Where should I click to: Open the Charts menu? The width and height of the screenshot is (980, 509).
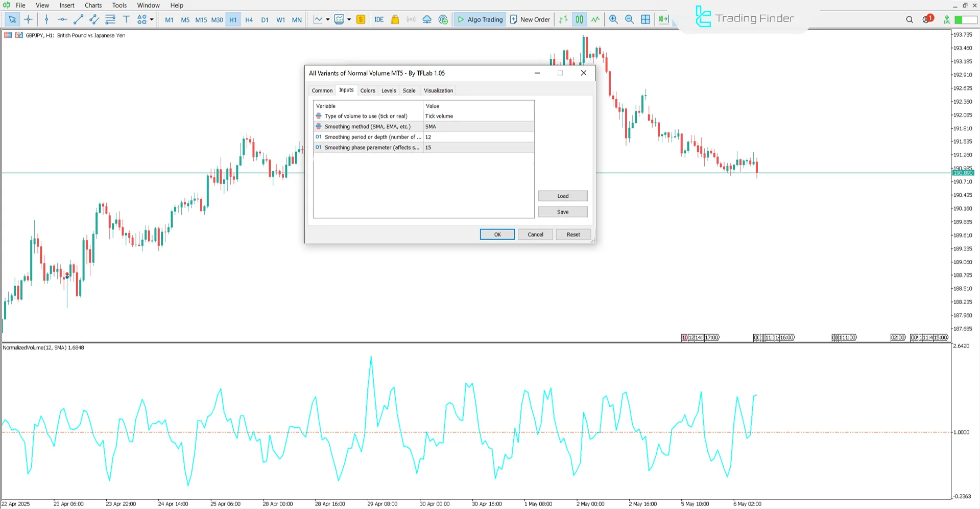pyautogui.click(x=92, y=5)
